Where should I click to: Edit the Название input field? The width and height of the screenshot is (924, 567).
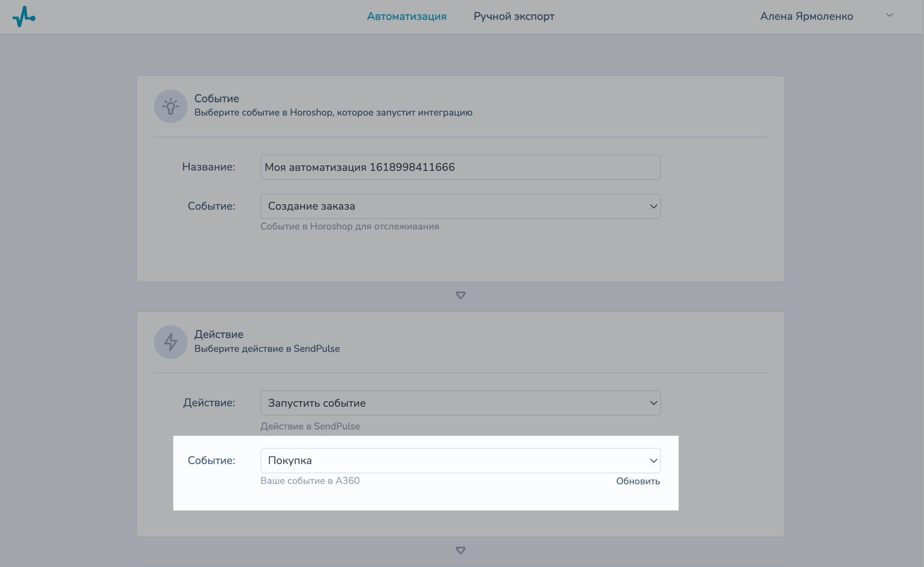click(x=460, y=167)
